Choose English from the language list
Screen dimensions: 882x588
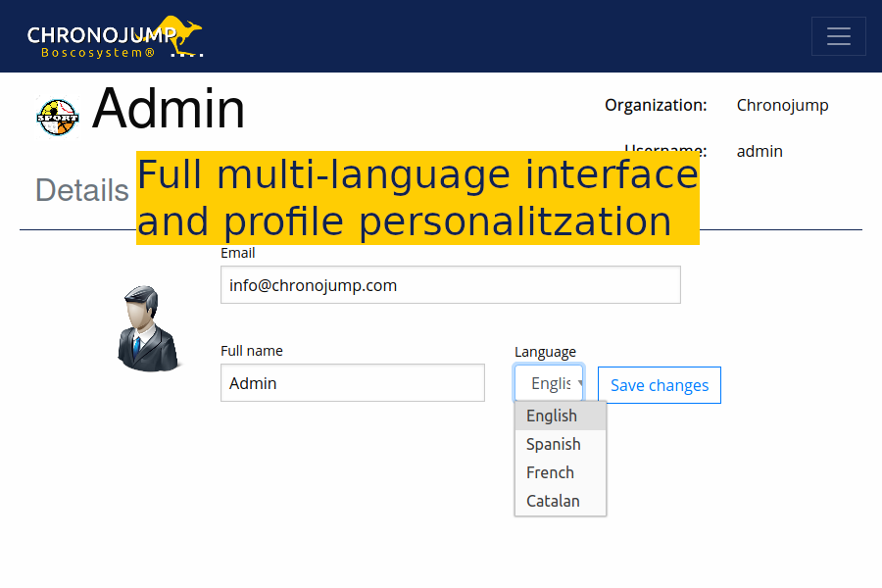pyautogui.click(x=561, y=416)
